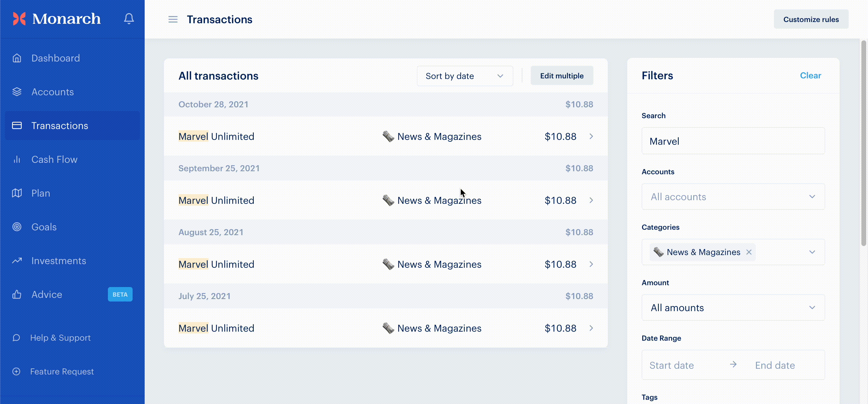Click Marvel Unlimited in August 25 row

[216, 264]
